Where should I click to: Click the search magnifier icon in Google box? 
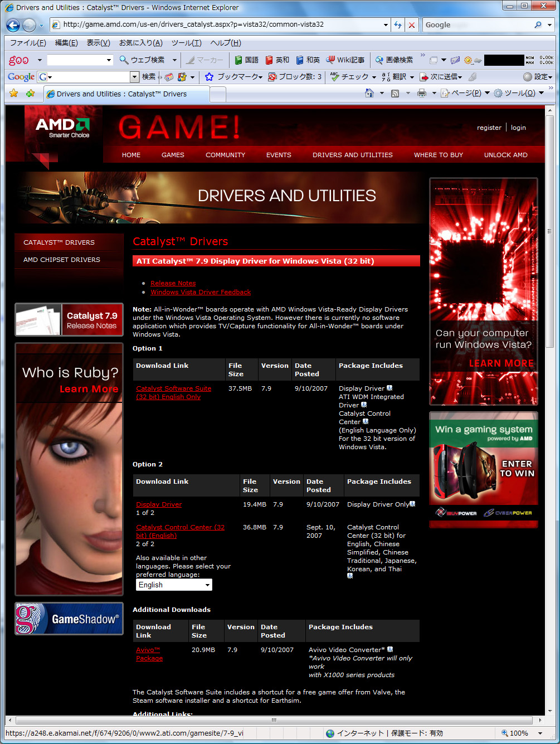click(538, 25)
